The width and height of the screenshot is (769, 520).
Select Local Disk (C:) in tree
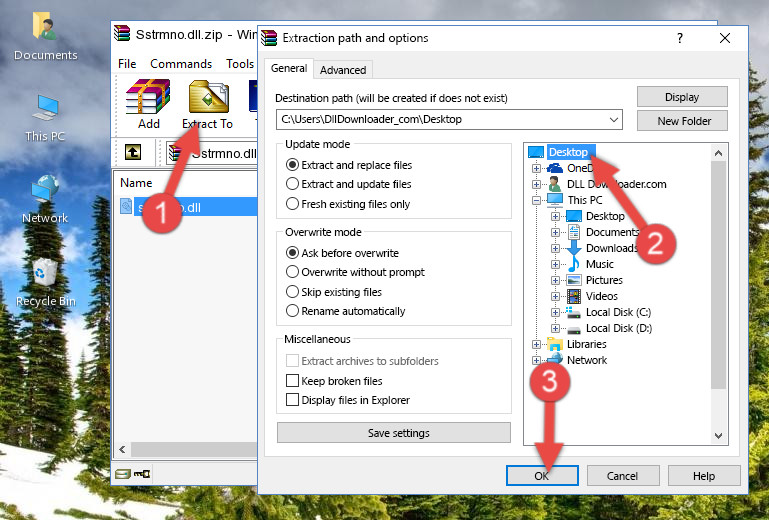coord(618,312)
